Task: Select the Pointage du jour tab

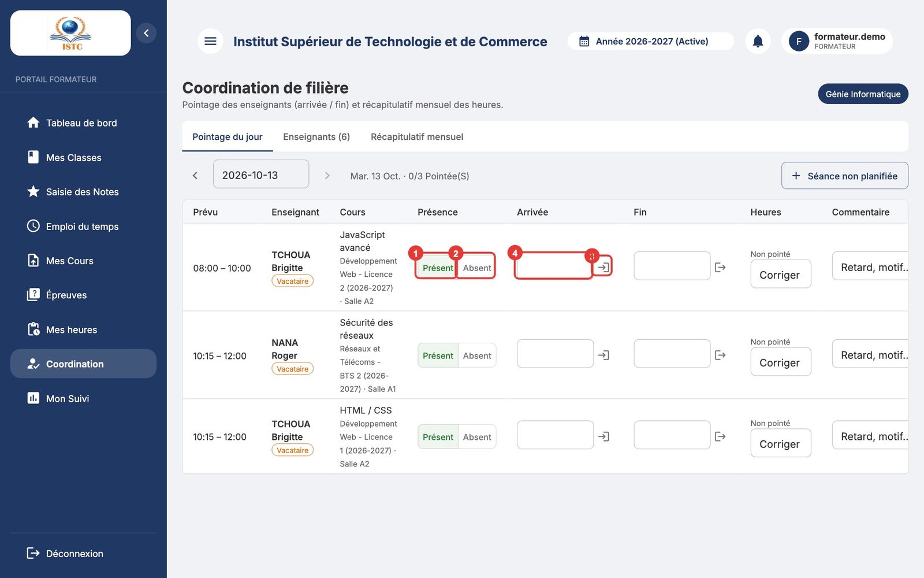Action: pos(228,136)
